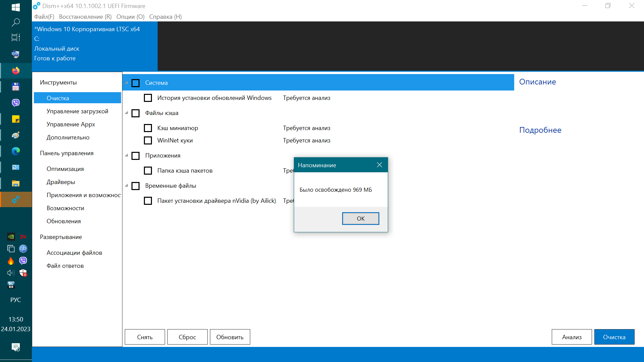Open File Explorer taskbar icon
This screenshot has width=644, height=362.
(x=16, y=183)
